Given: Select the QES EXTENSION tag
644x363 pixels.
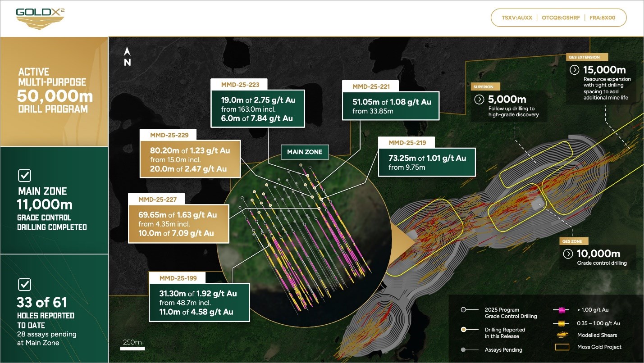Looking at the screenshot, I should pos(587,57).
